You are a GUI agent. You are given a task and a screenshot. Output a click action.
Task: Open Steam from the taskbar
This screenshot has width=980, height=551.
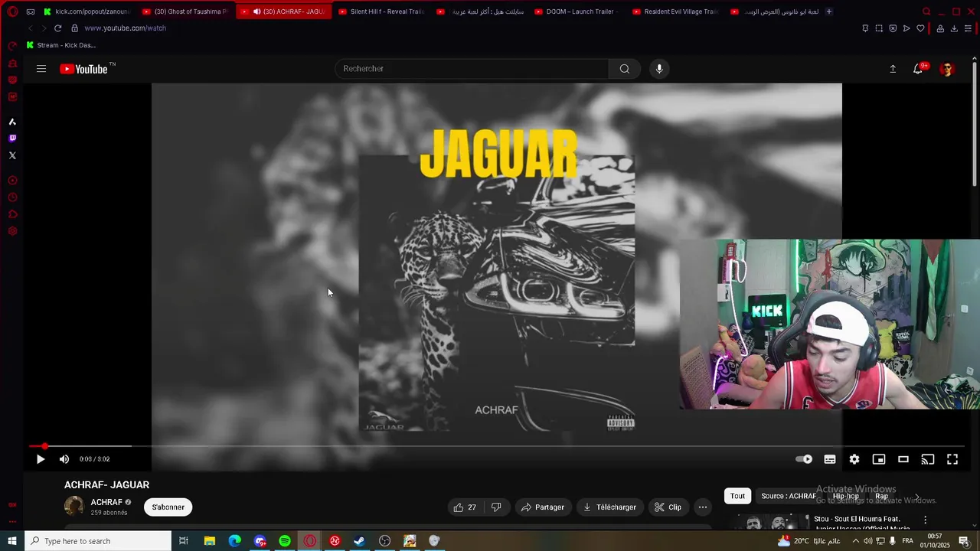coord(359,541)
